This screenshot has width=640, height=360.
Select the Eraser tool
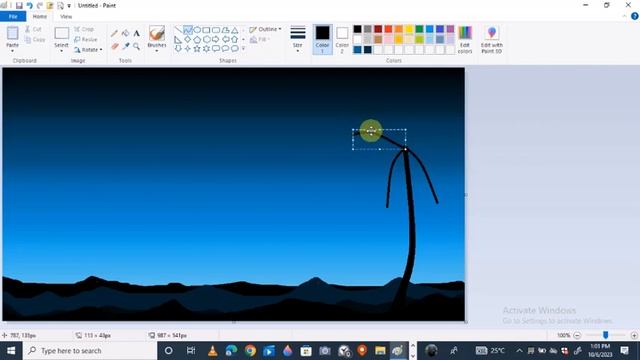click(x=115, y=47)
